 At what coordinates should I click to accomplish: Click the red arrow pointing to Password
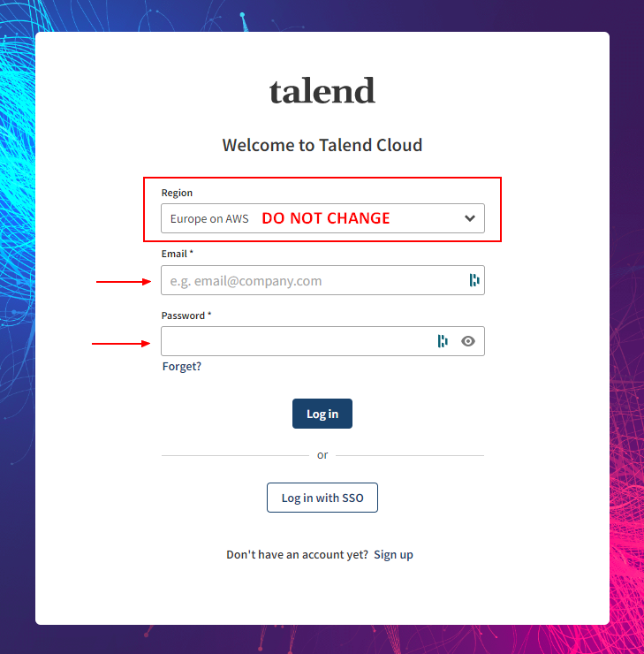pos(121,343)
